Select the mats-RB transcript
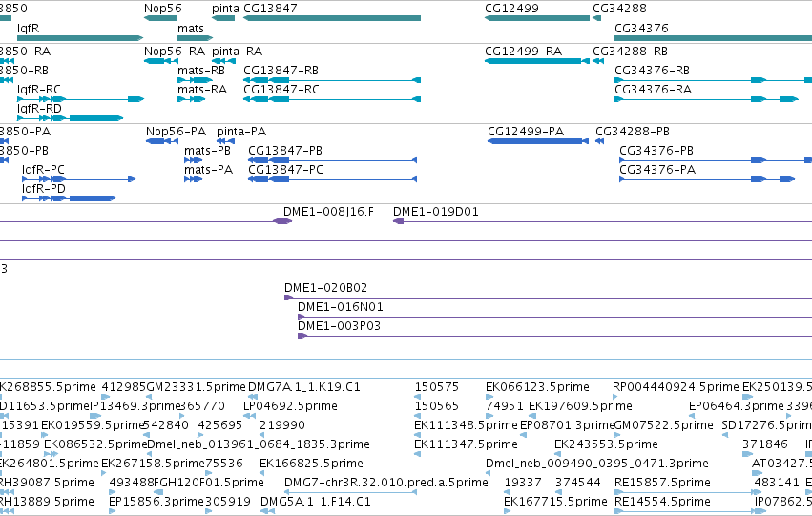 click(x=196, y=80)
